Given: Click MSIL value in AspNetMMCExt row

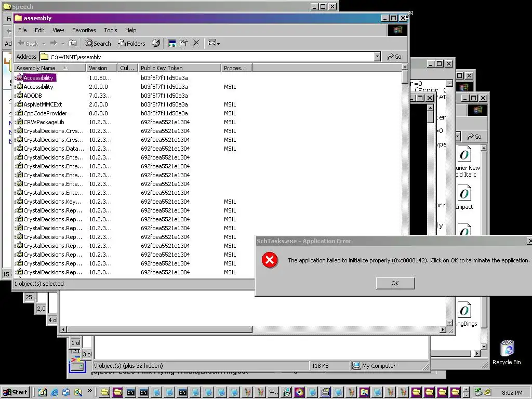Looking at the screenshot, I should (230, 104).
